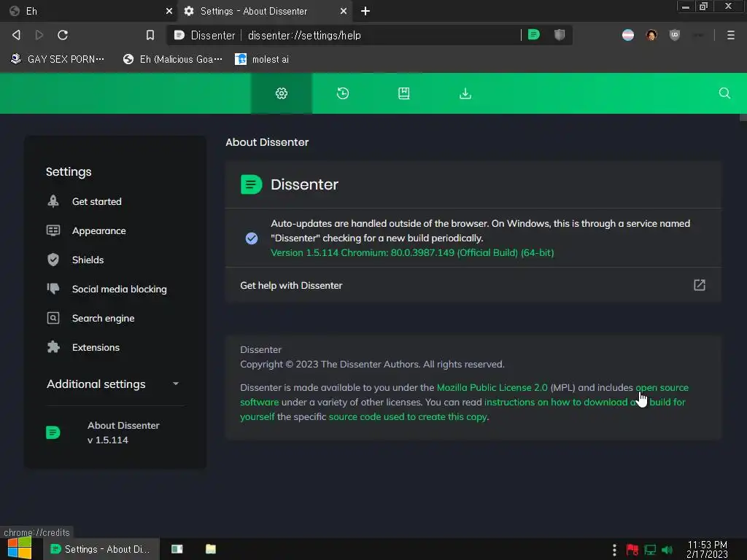Open the source code used to create this copy link

tap(408, 416)
